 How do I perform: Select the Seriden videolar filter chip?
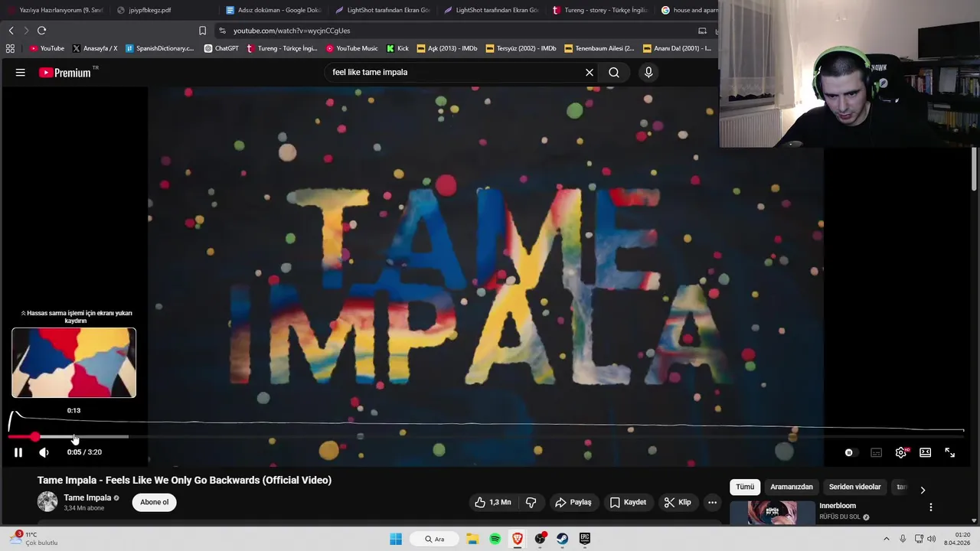(855, 487)
